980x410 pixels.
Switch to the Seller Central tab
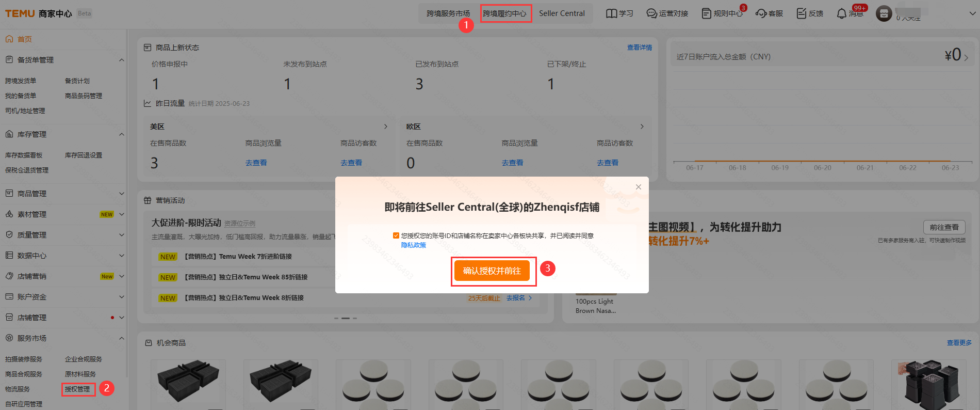tap(562, 13)
